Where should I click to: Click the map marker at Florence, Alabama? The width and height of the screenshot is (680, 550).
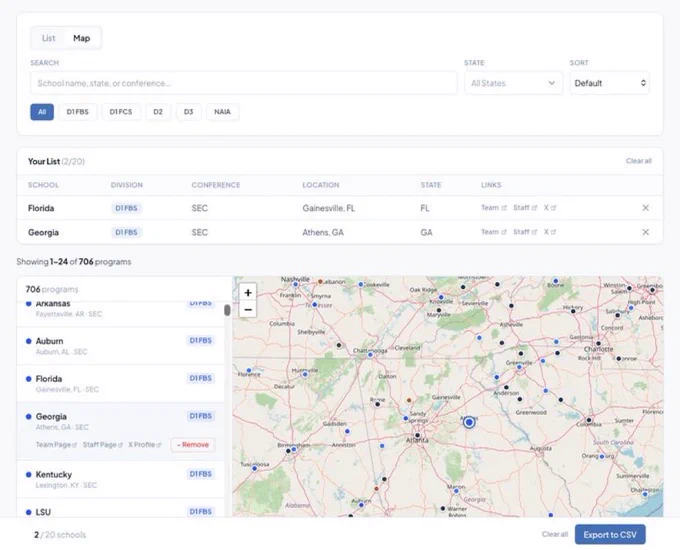[249, 370]
